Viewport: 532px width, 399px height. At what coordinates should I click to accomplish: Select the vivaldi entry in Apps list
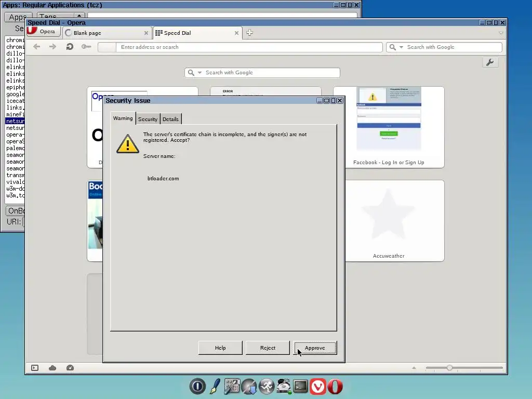15,182
